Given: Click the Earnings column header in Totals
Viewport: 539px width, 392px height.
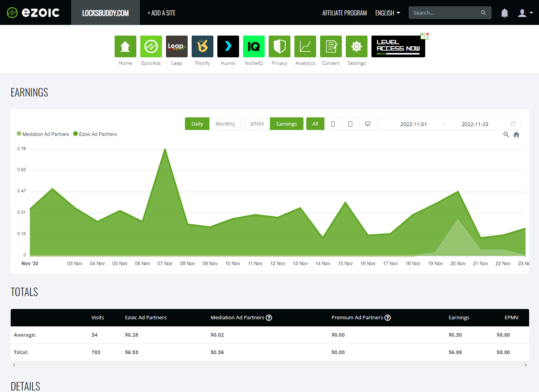Looking at the screenshot, I should click(459, 317).
